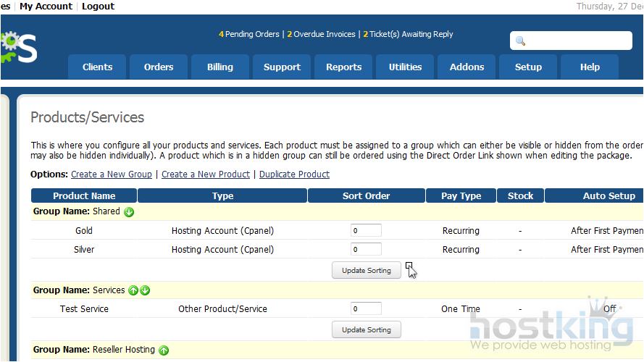This screenshot has width=644, height=362.
Task: Click the Duplicate Product link
Action: (x=294, y=174)
